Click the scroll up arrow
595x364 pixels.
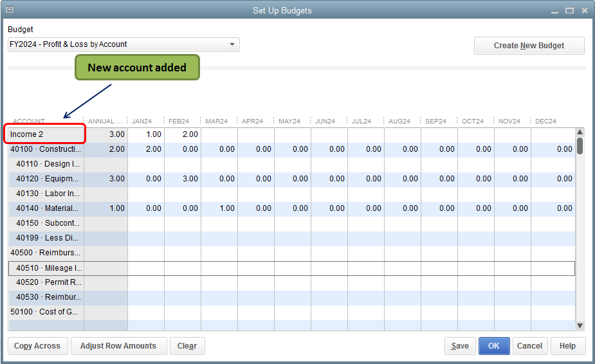point(580,132)
